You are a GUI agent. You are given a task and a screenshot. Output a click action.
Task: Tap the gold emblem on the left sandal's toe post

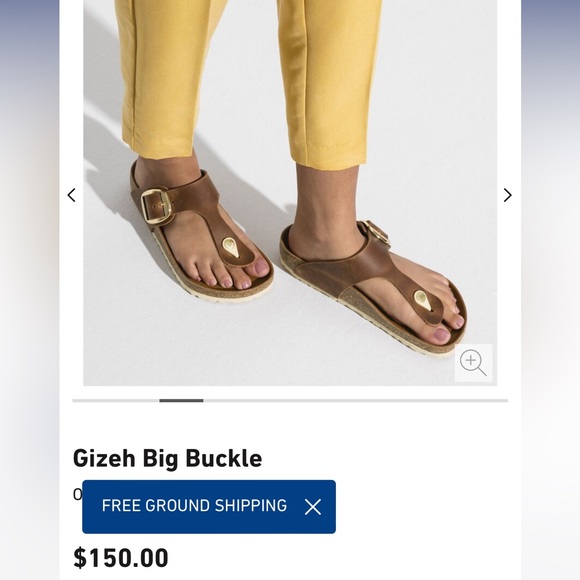[230, 247]
